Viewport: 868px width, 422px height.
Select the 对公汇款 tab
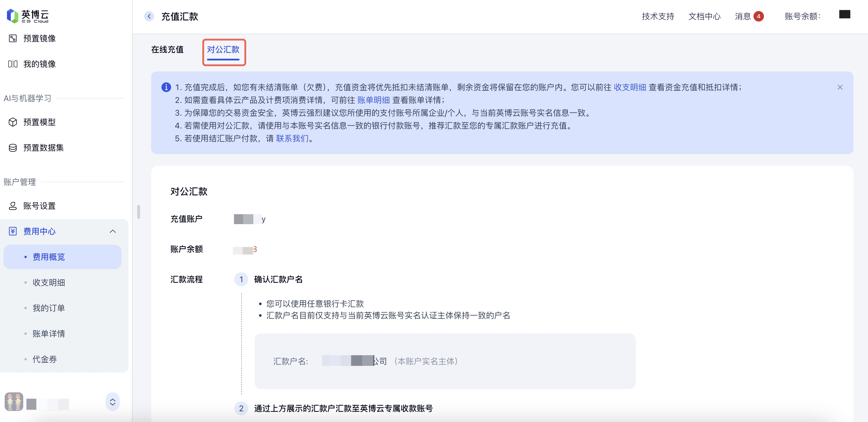[x=223, y=49]
